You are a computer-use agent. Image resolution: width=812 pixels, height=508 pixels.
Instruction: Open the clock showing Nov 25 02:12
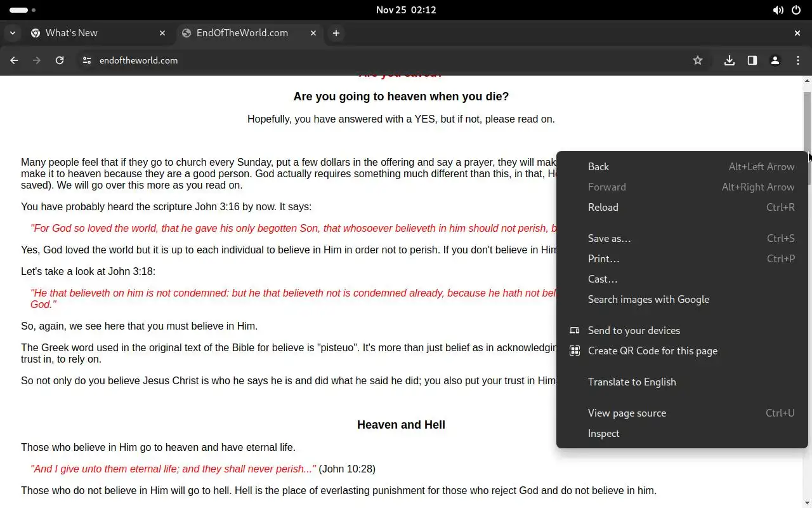(406, 10)
